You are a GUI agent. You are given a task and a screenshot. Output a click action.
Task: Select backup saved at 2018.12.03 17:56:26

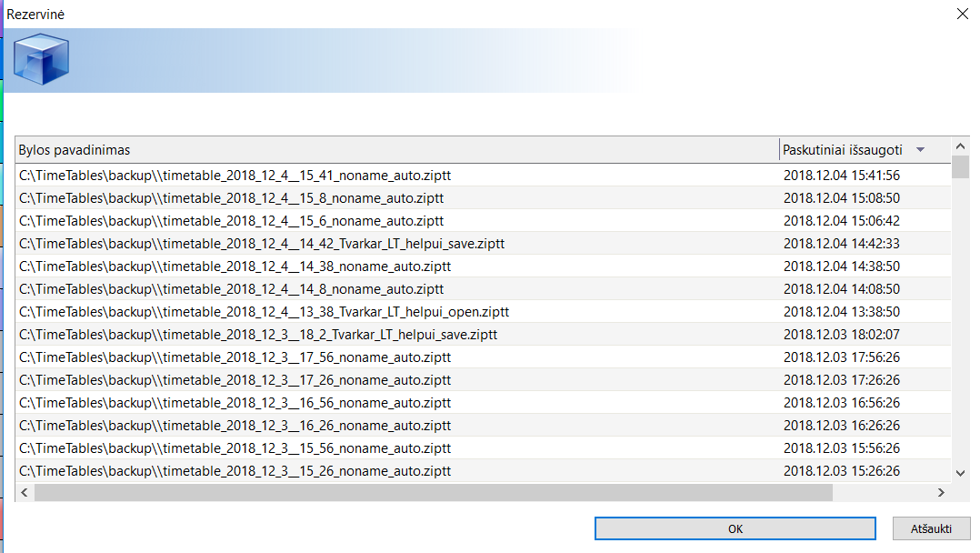[841, 357]
